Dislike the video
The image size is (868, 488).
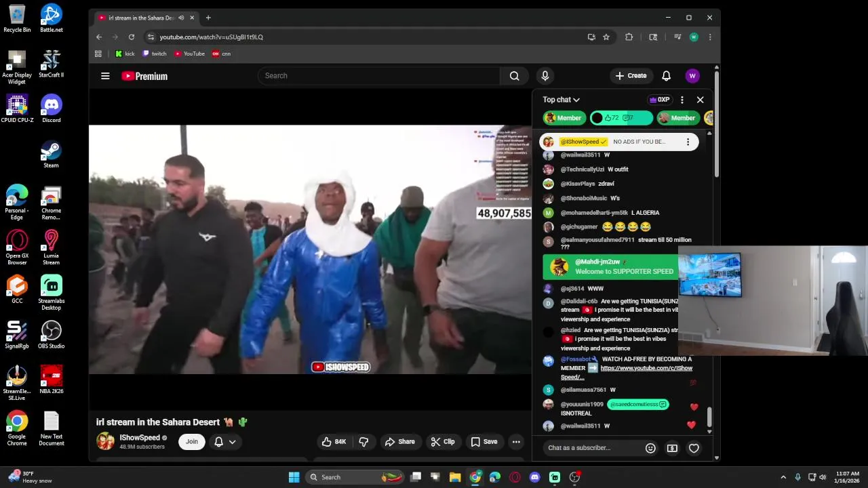point(363,442)
